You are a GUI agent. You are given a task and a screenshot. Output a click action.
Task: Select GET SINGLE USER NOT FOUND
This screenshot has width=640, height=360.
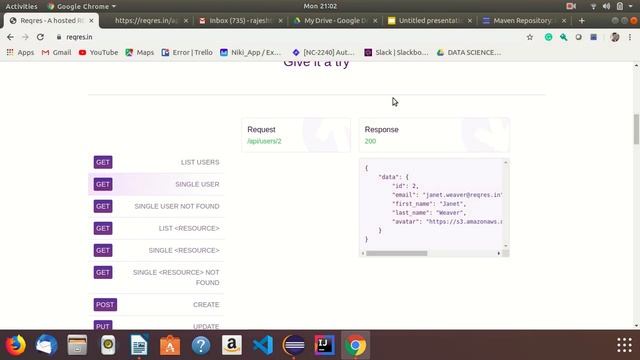point(156,207)
